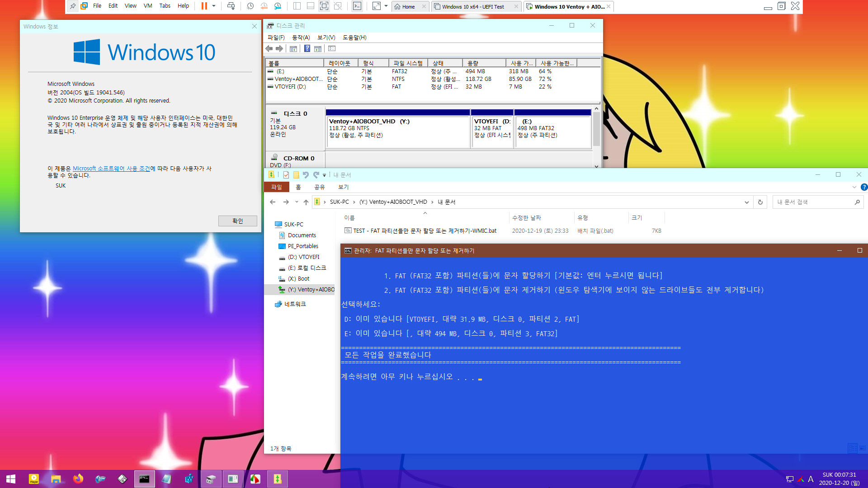Pin the VMware toolbar with pushpin icon
The width and height of the screenshot is (868, 488).
[72, 6]
